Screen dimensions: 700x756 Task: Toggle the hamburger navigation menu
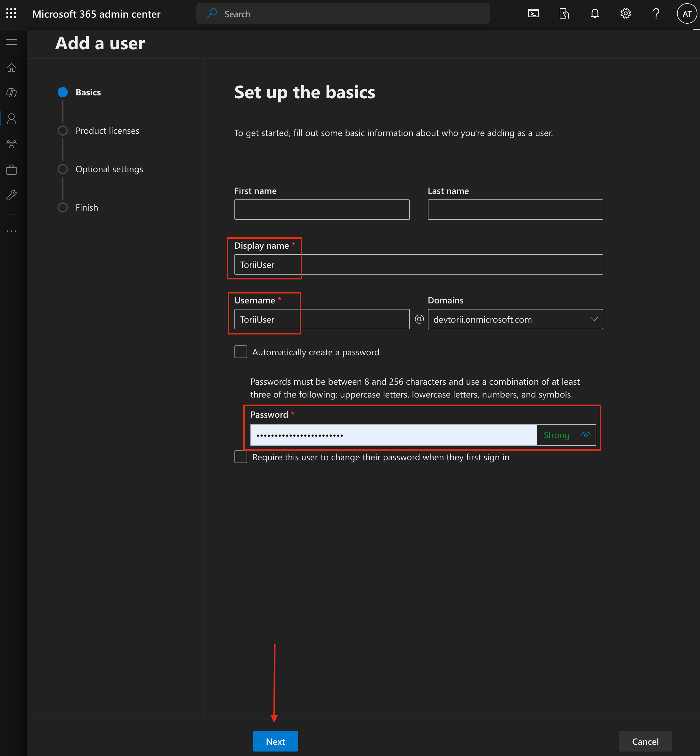(x=12, y=42)
